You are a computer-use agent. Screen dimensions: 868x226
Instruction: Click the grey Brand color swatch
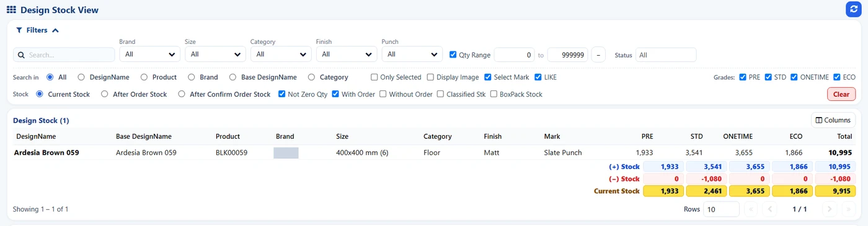[x=286, y=153]
